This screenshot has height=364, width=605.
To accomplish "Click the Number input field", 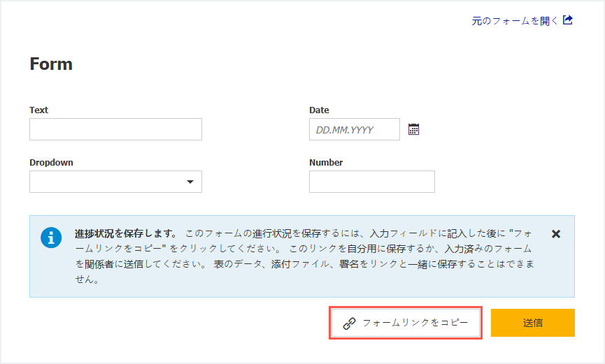I will (371, 182).
